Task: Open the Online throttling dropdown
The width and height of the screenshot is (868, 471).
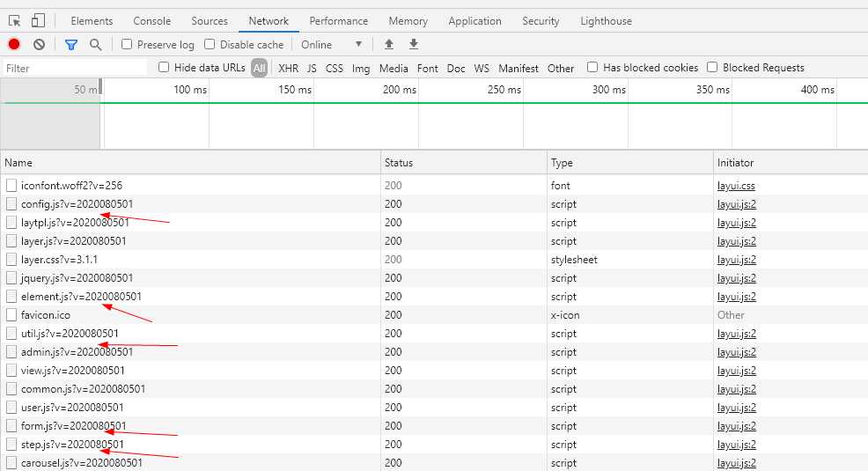Action: pyautogui.click(x=331, y=44)
